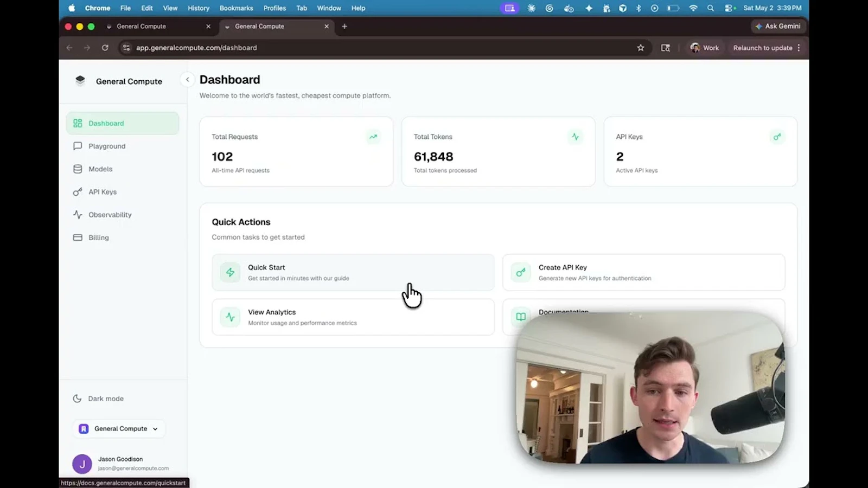Image resolution: width=868 pixels, height=488 pixels.
Task: Open the Apple menu
Action: pyautogui.click(x=72, y=8)
